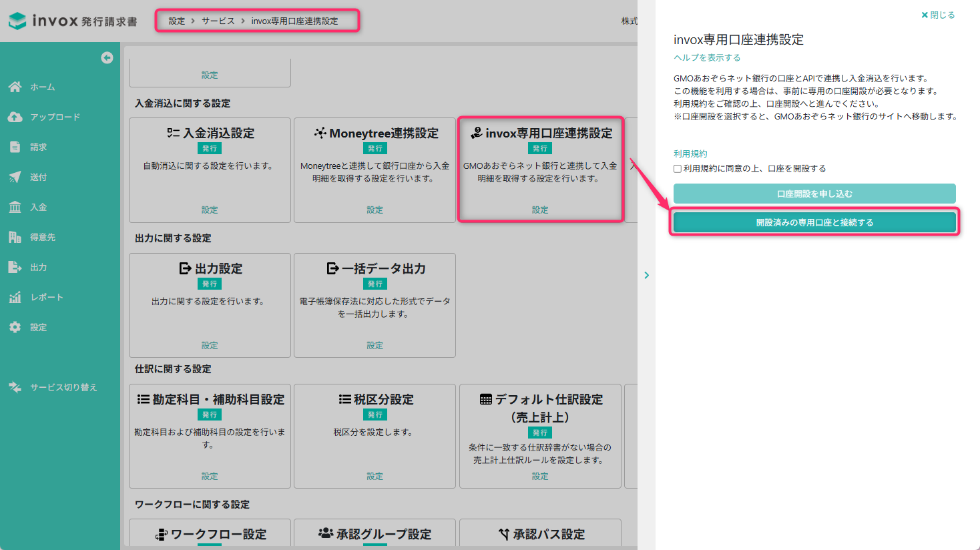Image resolution: width=980 pixels, height=550 pixels.
Task: Close the panel with 閉じる
Action: (938, 15)
